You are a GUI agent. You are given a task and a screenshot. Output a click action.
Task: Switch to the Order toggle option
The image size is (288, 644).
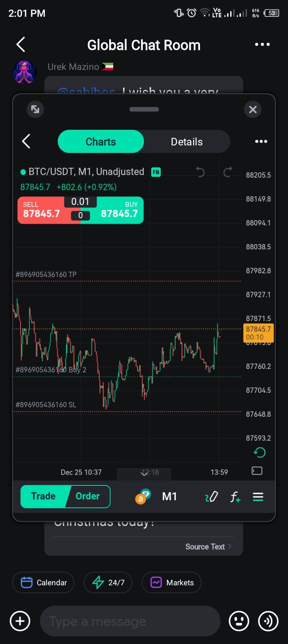88,496
